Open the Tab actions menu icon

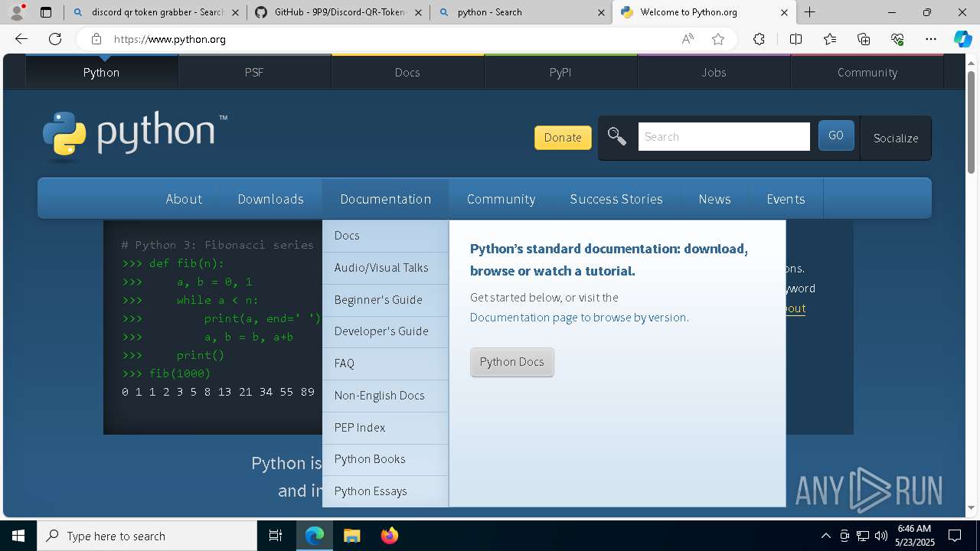46,12
